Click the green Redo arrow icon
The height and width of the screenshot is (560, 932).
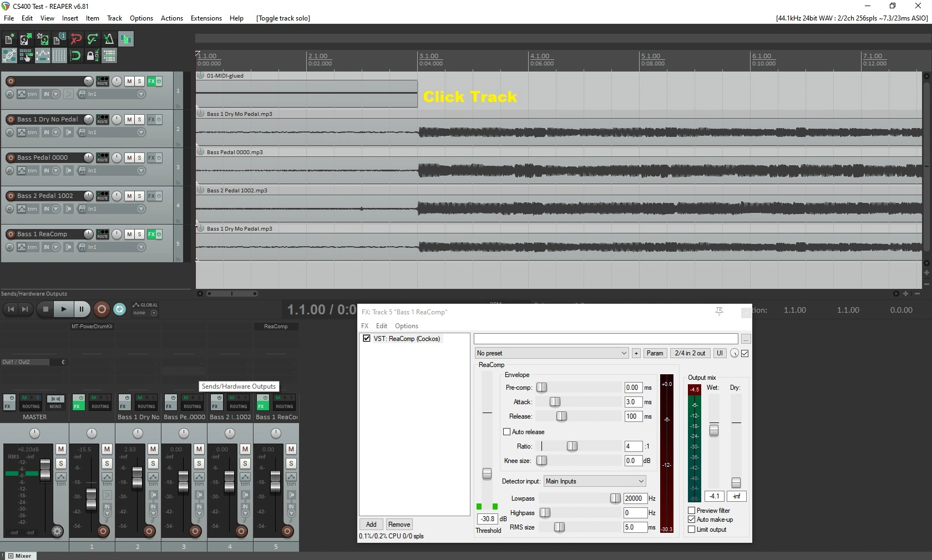tap(93, 39)
